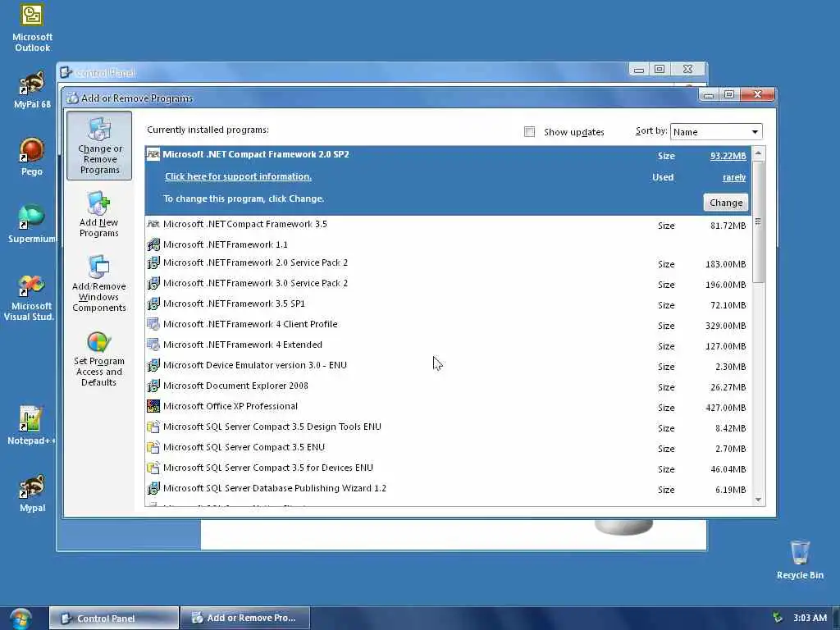Open Mypal desktop shortcut

coord(32,493)
